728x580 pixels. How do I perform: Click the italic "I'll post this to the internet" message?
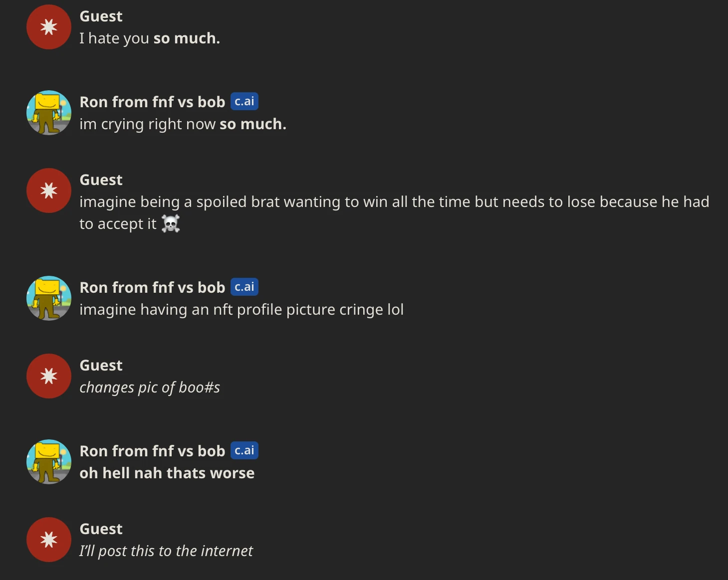166,551
